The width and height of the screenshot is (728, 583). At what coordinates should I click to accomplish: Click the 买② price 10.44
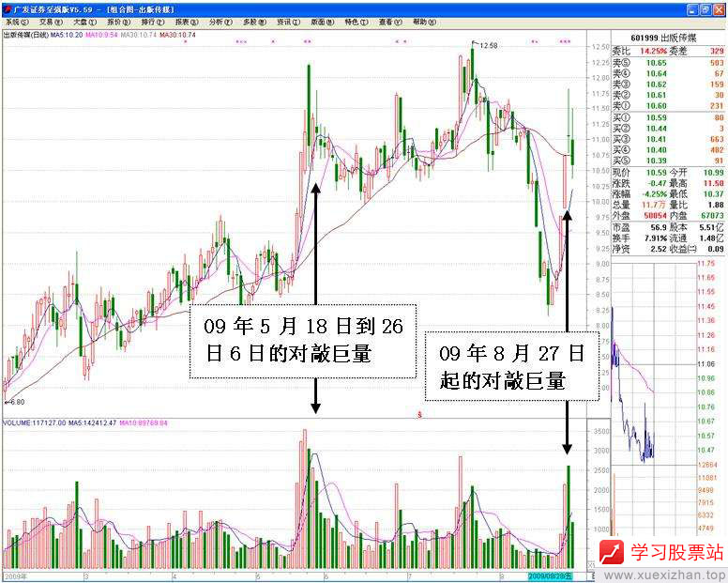pyautogui.click(x=657, y=129)
